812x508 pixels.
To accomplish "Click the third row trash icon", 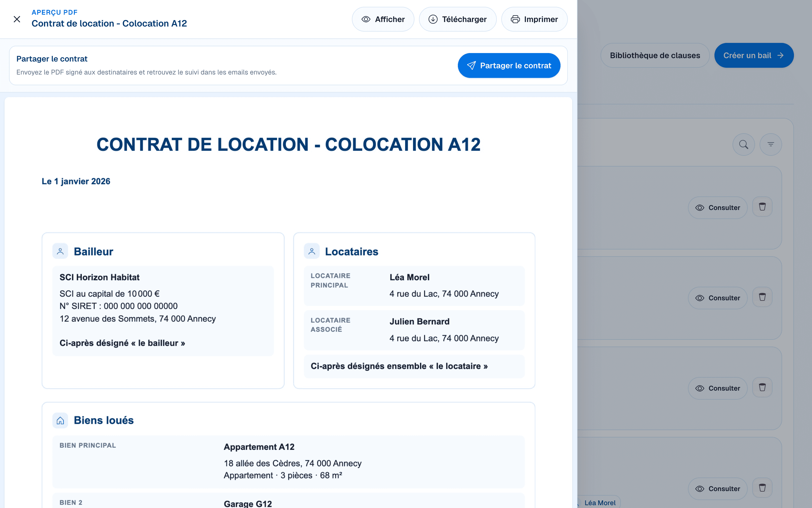I will (x=762, y=387).
